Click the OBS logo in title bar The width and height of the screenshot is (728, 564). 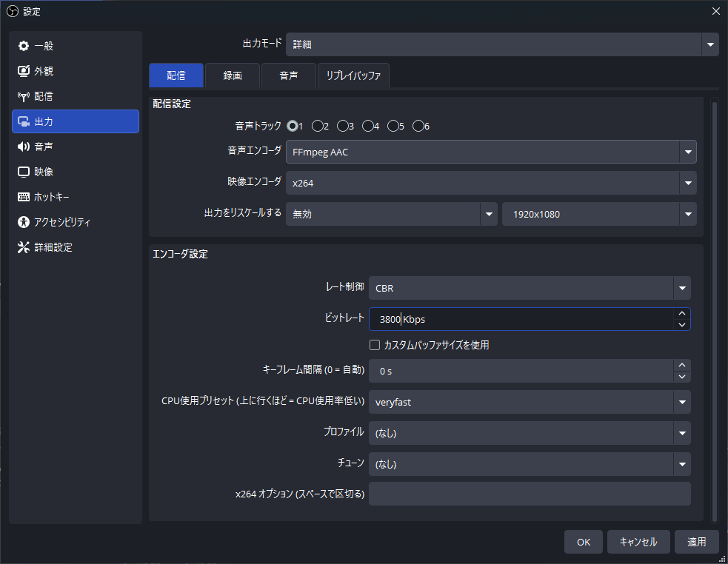tap(13, 11)
